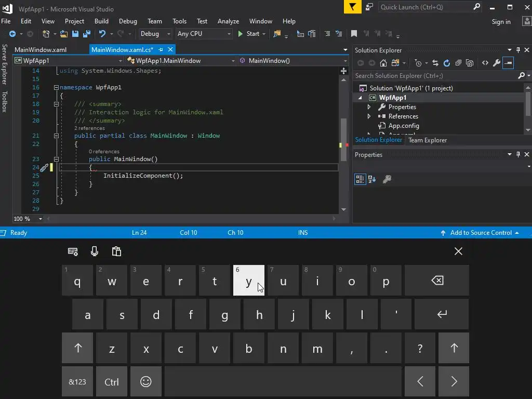Screen dimensions: 532x399
Task: Toggle the right Shift key on keyboard
Action: tap(454, 348)
